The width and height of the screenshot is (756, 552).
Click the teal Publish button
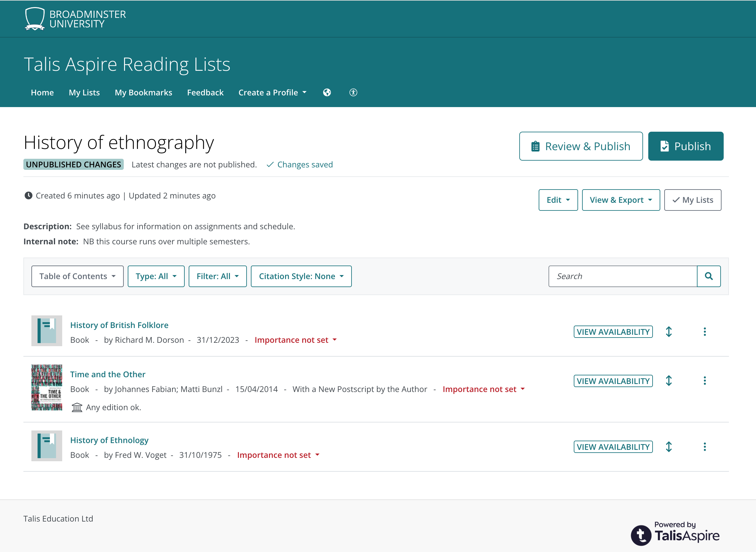tap(686, 146)
